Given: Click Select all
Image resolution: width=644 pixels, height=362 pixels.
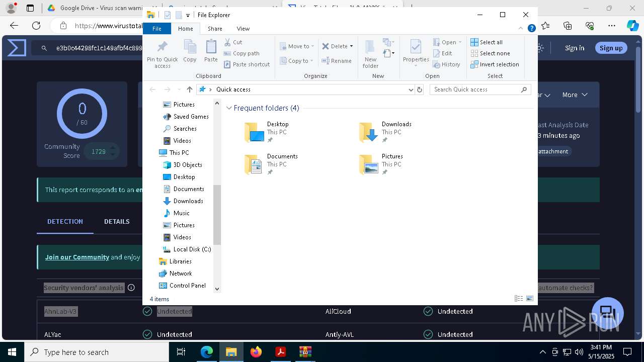Looking at the screenshot, I should coord(487,42).
